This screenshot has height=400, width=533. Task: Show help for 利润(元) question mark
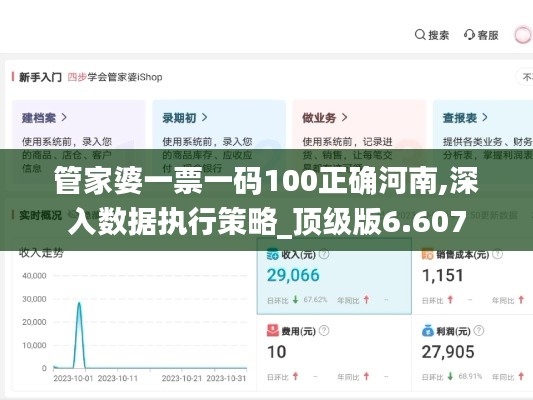coord(479,330)
